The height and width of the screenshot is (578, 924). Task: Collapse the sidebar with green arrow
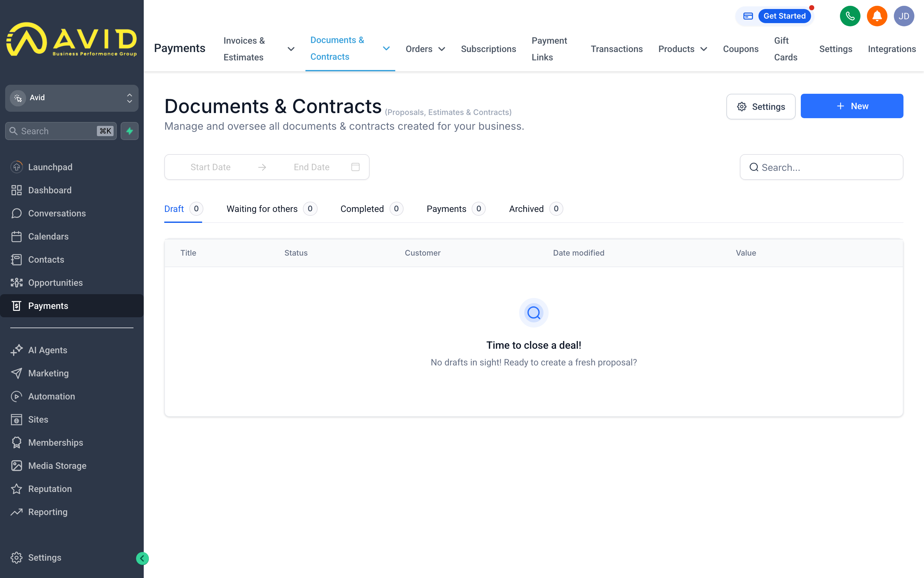142,558
